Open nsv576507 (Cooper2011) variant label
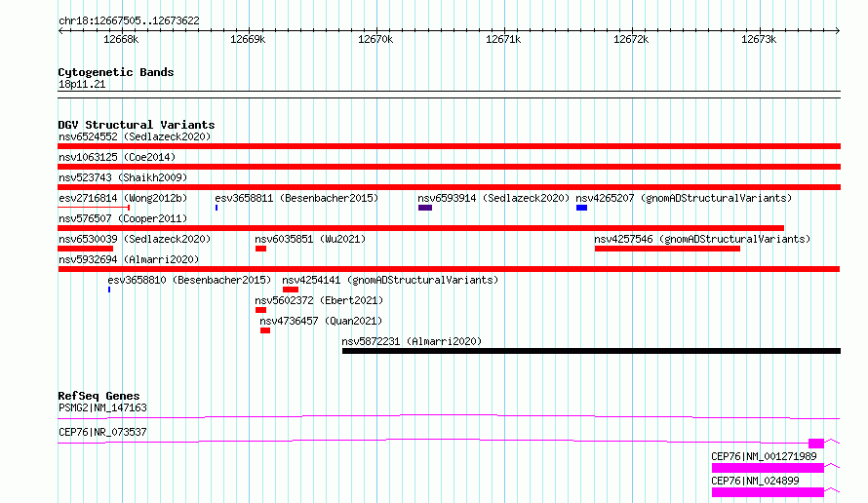Screen dimensions: 868x503 123,218
